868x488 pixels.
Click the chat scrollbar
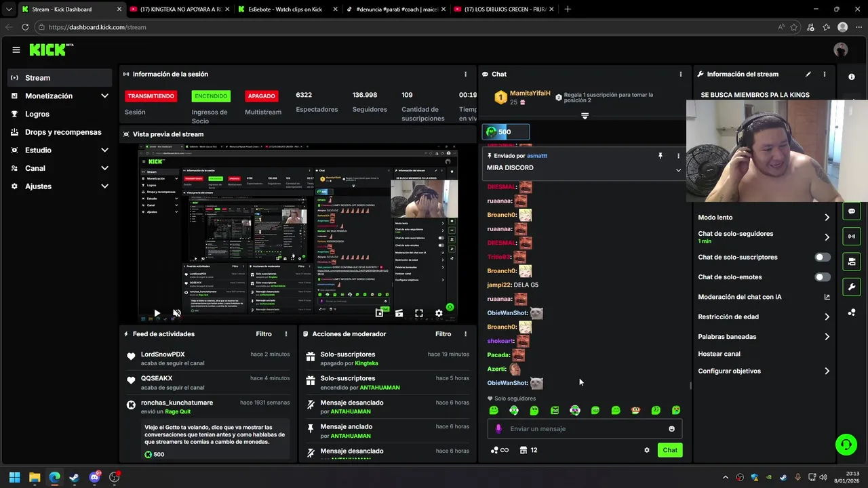pyautogui.click(x=690, y=386)
